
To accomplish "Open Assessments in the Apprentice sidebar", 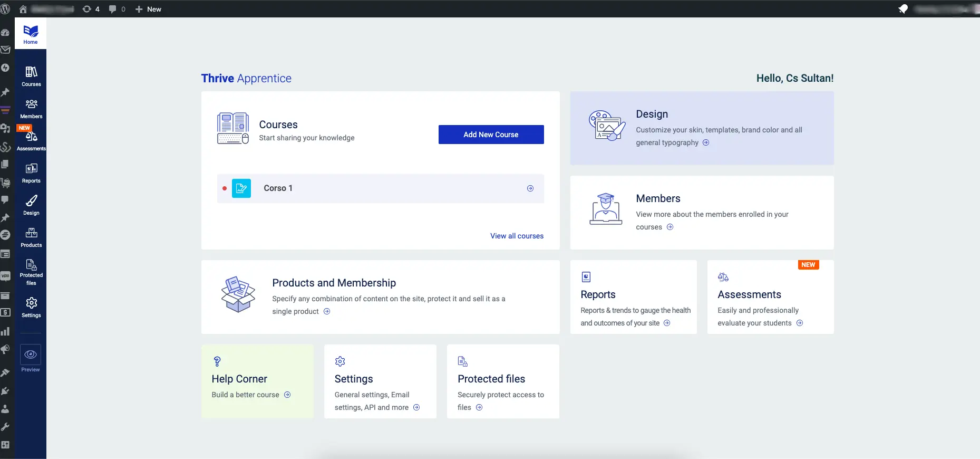I will 31,141.
